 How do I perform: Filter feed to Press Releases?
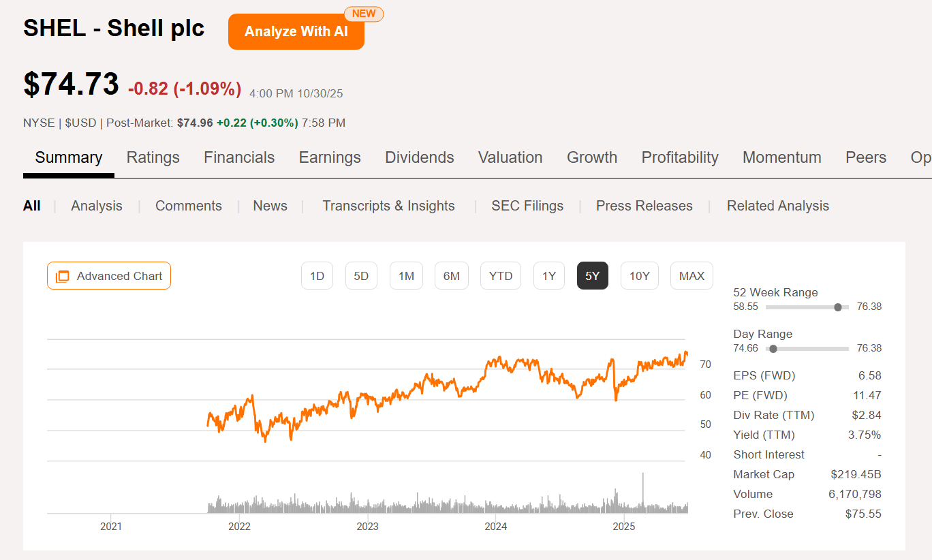(644, 206)
